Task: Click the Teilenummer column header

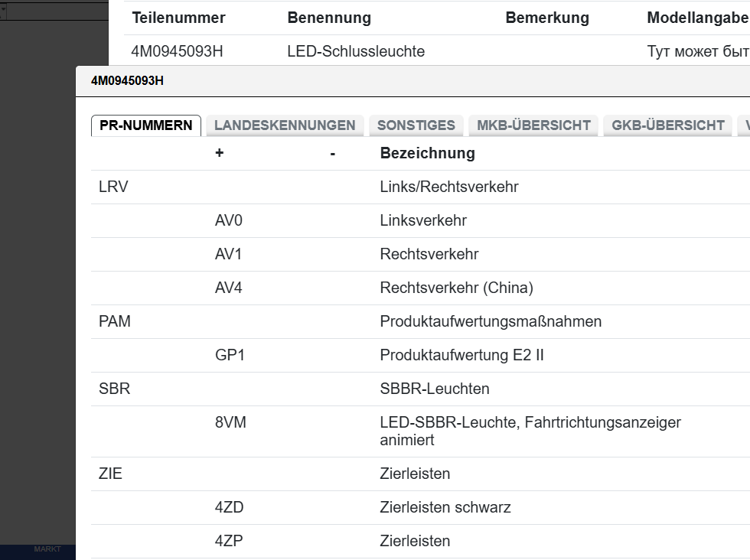Action: tap(178, 17)
